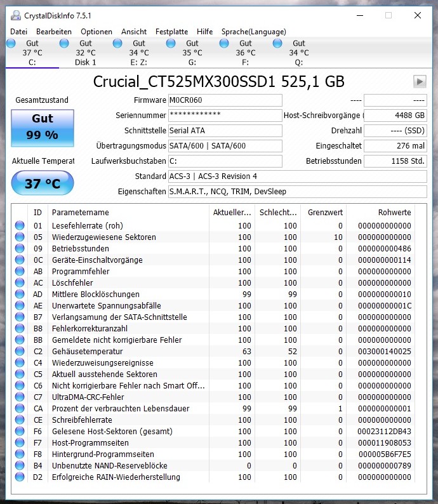This screenshot has width=438, height=504.
Task: Click status icon of Löschfehler row
Action: coord(20,282)
